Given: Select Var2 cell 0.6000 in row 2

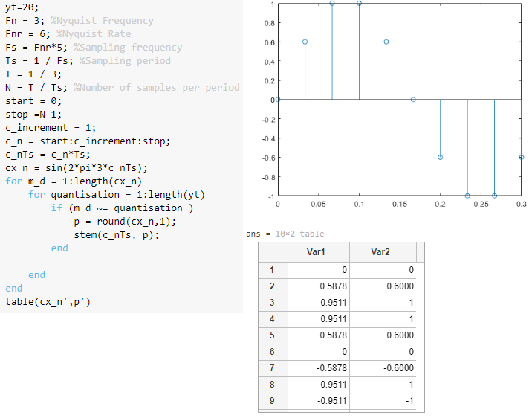Looking at the screenshot, I should pos(383,286).
